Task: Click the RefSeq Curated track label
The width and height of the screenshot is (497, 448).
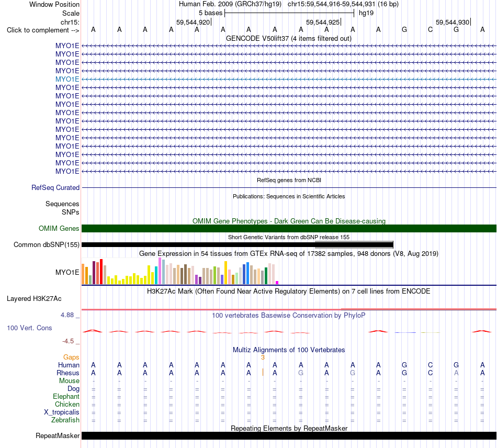Action: tap(55, 188)
